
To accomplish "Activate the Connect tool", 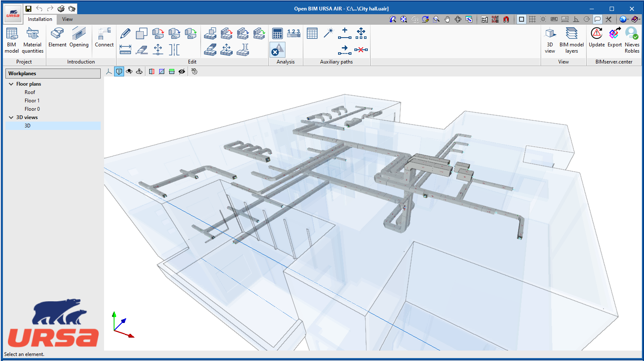I will point(104,39).
